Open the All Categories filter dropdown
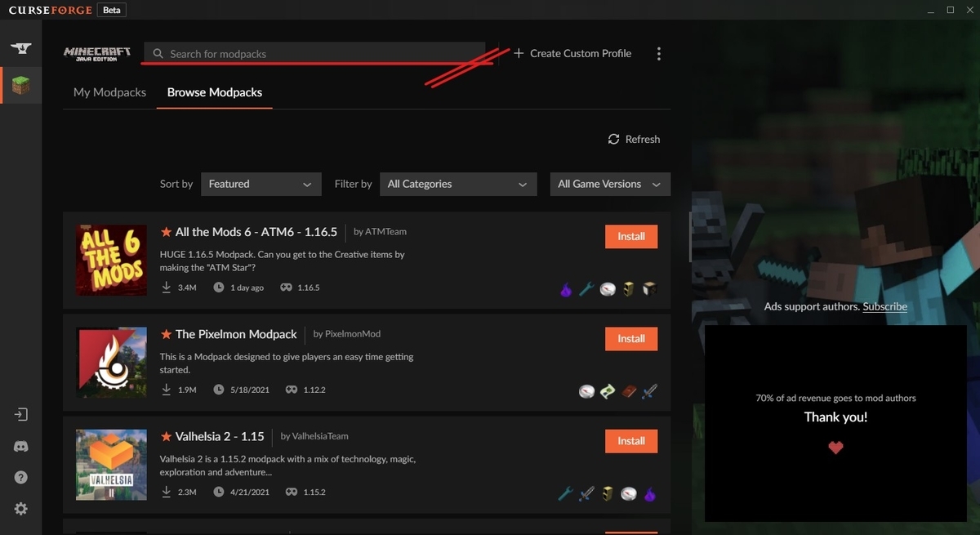 [x=458, y=184]
